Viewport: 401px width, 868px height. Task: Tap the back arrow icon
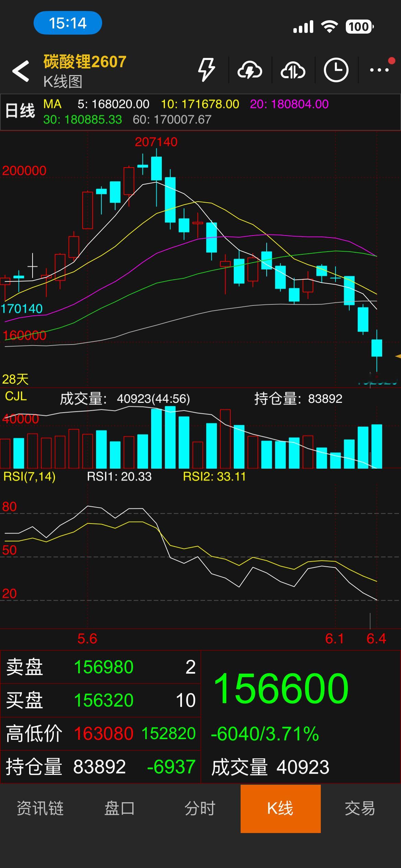click(21, 71)
